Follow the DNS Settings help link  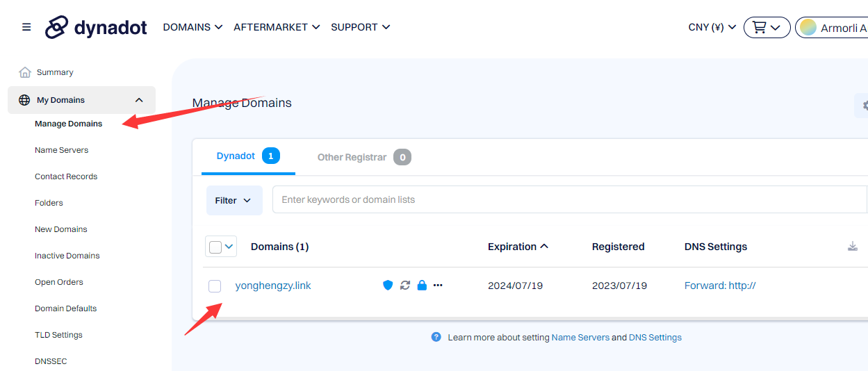[655, 338]
